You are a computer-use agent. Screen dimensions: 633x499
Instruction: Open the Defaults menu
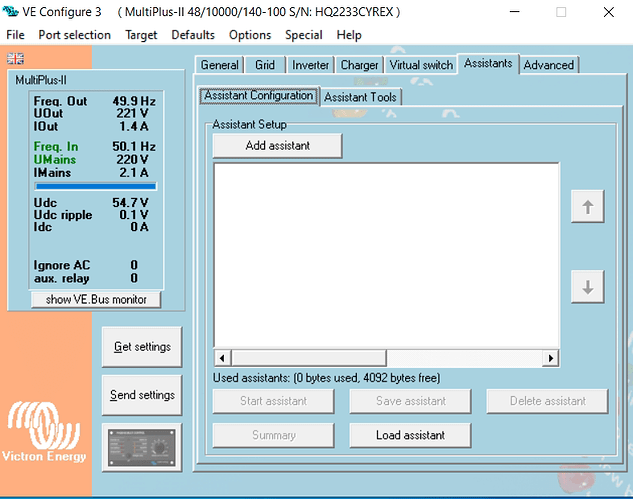pos(193,35)
